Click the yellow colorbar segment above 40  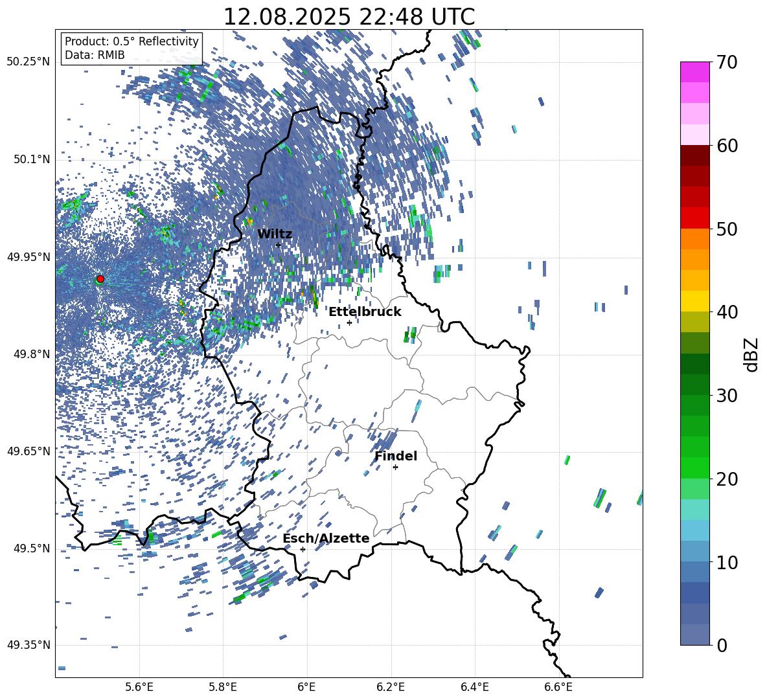pyautogui.click(x=695, y=301)
